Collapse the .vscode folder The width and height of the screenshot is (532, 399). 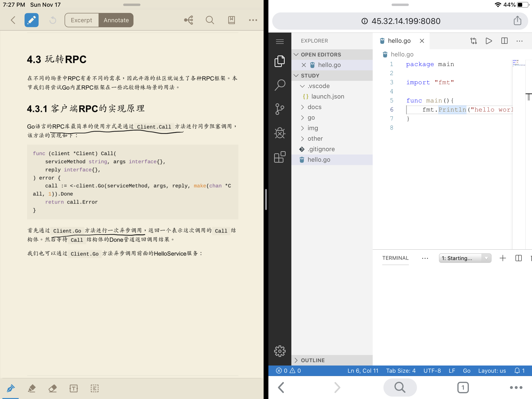coord(318,86)
